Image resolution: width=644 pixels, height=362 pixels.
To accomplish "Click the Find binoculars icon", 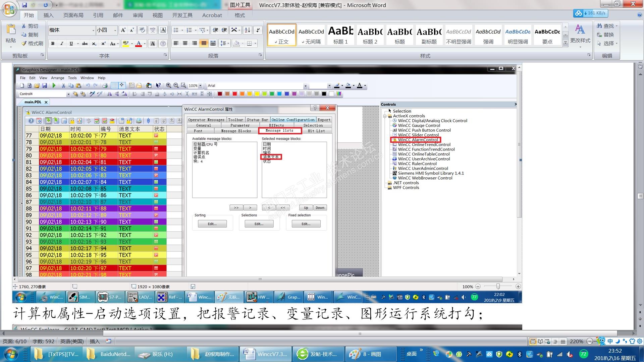I will 599,26.
